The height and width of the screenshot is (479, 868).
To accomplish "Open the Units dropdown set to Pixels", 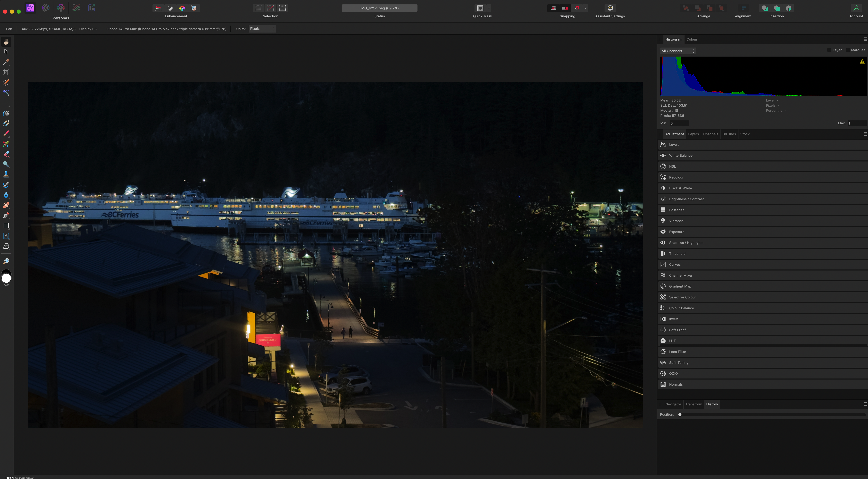I will tap(262, 29).
